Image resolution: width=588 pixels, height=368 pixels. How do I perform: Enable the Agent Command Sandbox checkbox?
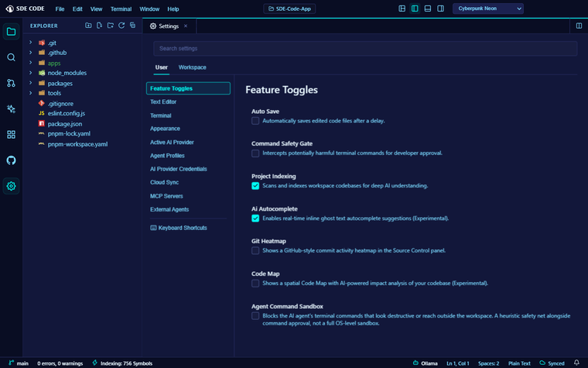[255, 316]
